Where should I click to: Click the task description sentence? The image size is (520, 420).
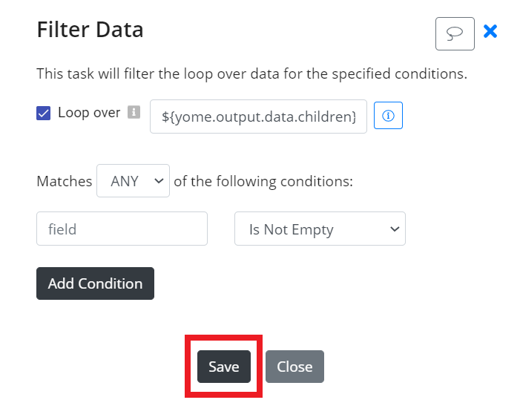pyautogui.click(x=251, y=73)
